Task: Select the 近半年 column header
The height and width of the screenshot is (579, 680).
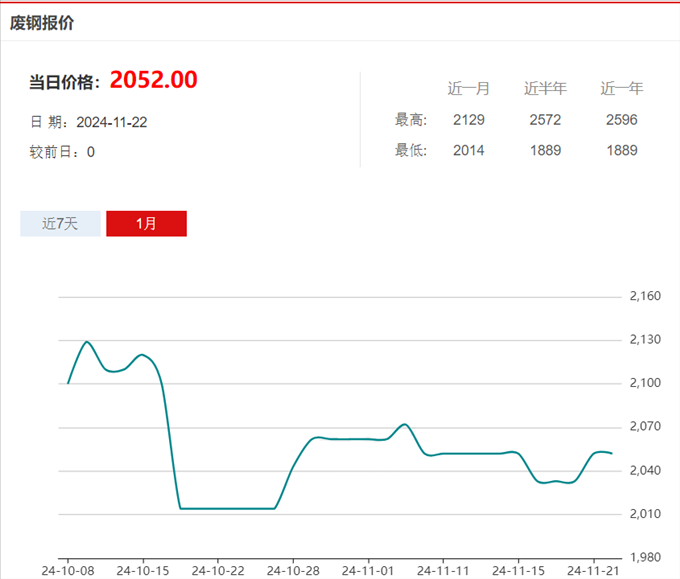Action: (x=545, y=88)
